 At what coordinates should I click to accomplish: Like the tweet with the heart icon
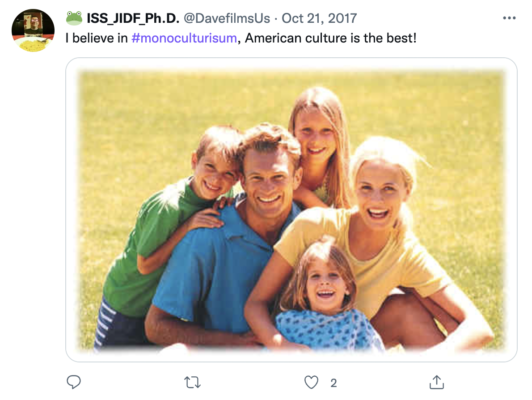pyautogui.click(x=311, y=383)
